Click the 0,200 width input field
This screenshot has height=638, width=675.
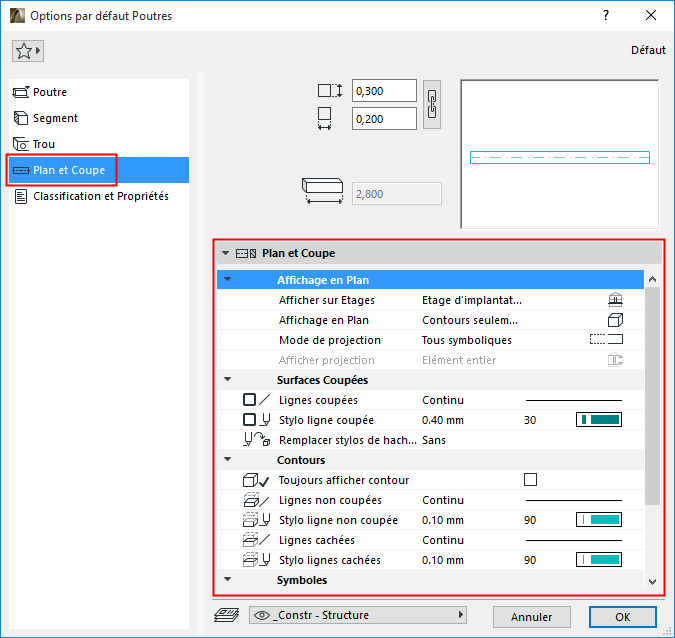click(x=384, y=119)
